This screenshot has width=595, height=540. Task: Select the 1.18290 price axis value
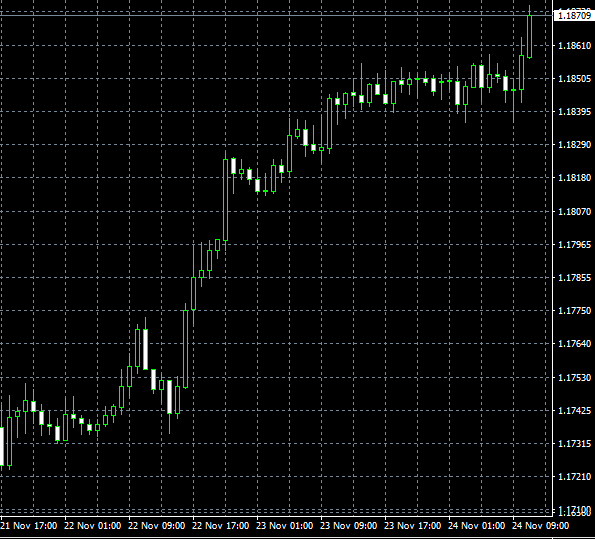[x=575, y=145]
